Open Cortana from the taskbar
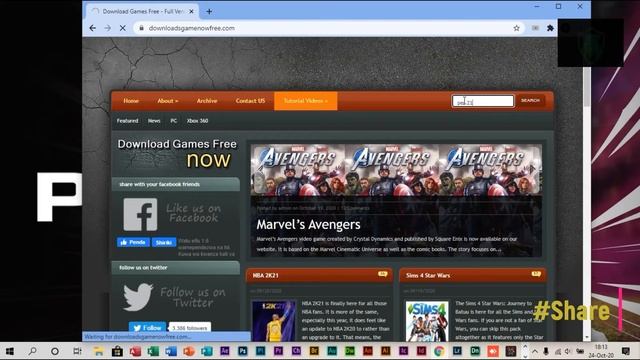The width and height of the screenshot is (640, 360). click(x=55, y=351)
